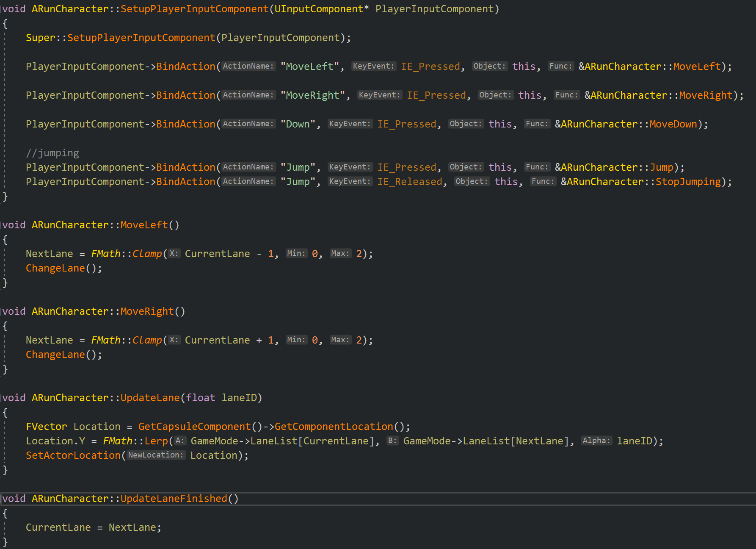Click the Max: hint in MoveRight's Clamp
The height and width of the screenshot is (549, 756).
click(340, 340)
